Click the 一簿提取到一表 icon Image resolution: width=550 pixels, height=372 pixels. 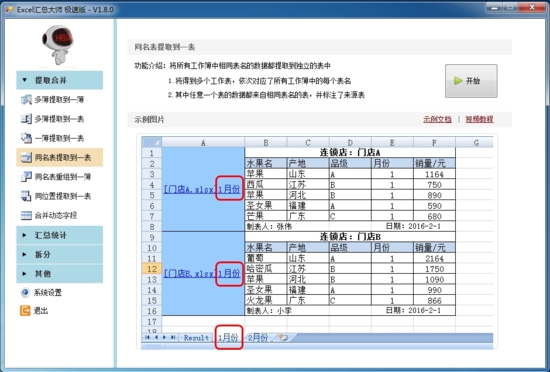(x=26, y=138)
